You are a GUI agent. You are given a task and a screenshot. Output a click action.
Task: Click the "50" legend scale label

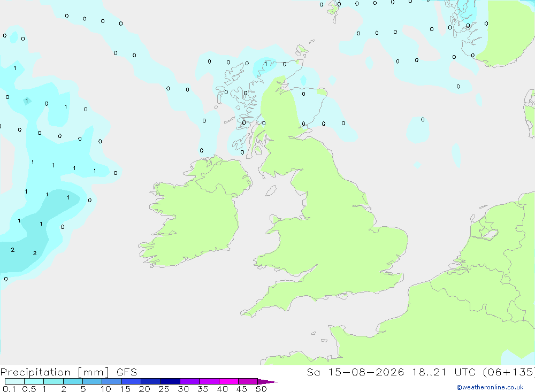click(261, 389)
